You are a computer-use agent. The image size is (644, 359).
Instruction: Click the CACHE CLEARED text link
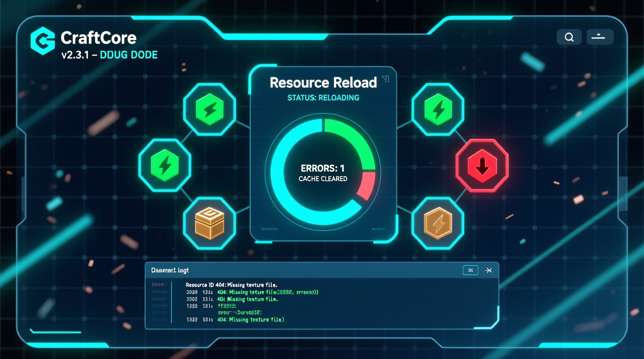[323, 179]
